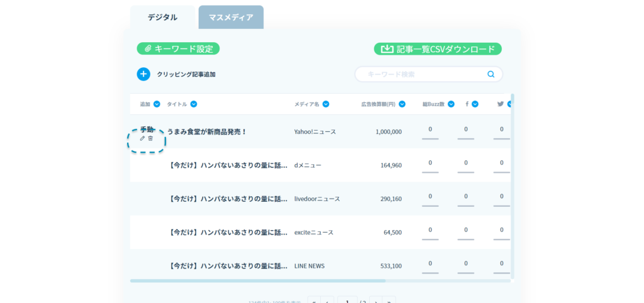Expand the 広告換算額(円) column sort arrow
This screenshot has height=303, width=644.
pos(402,104)
